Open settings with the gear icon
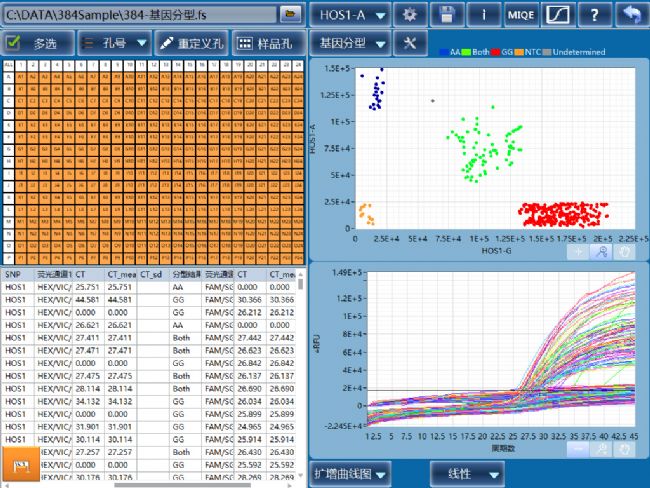This screenshot has height=488, width=650. click(x=408, y=15)
